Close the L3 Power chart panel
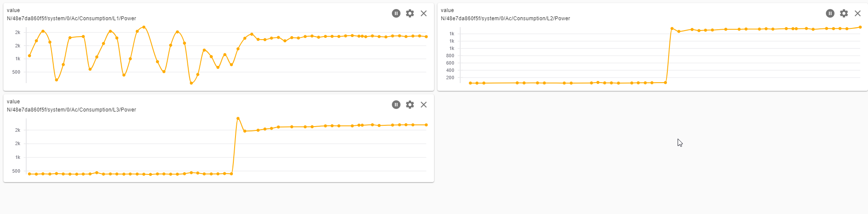 (x=424, y=105)
